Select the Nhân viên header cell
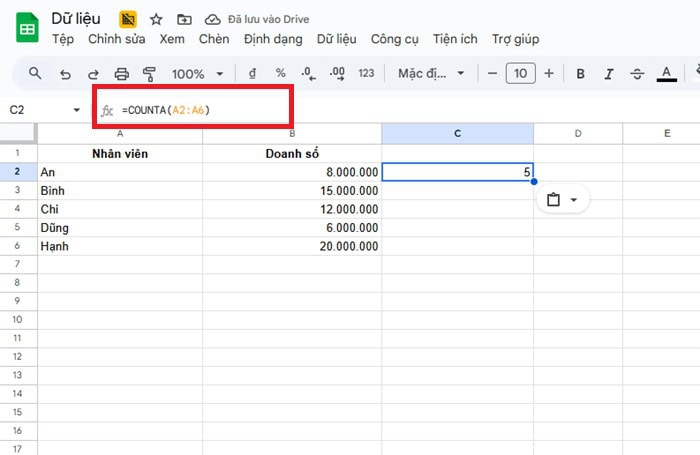 coord(120,154)
